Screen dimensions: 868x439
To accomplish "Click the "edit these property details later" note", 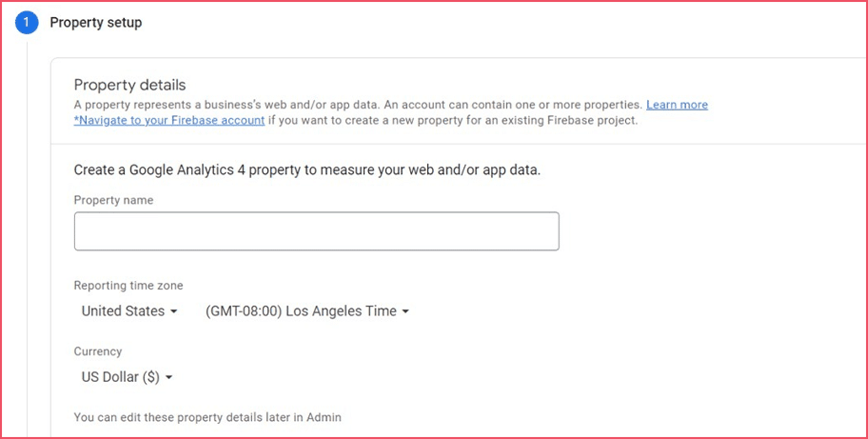I will click(x=207, y=417).
